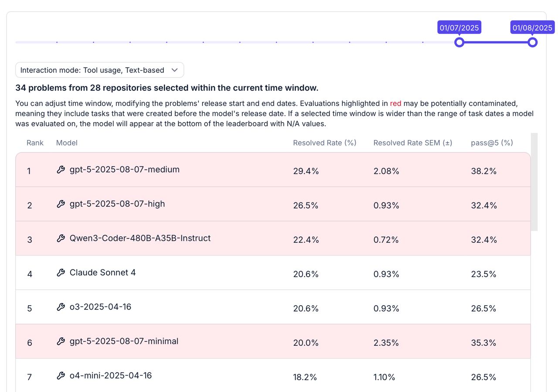Select the Claude Sonnet 4 model name
The image size is (558, 392).
[102, 273]
